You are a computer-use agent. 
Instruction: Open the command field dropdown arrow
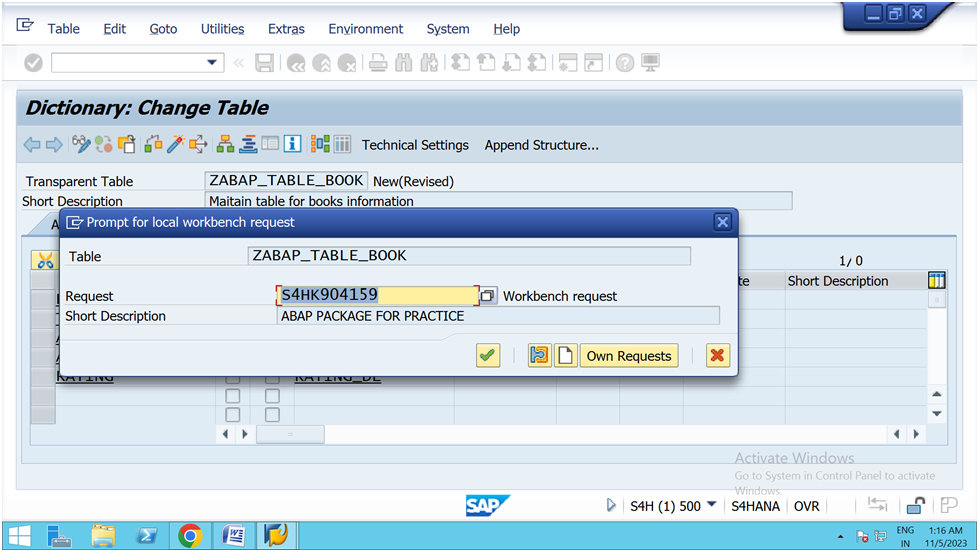tap(212, 62)
